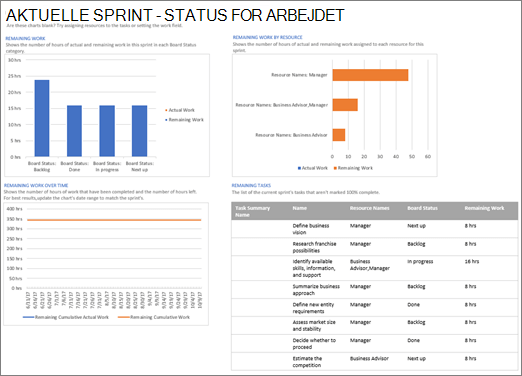Select the REMAINING WORK chart heading
Screen dimensions: 522x376
(x=25, y=38)
